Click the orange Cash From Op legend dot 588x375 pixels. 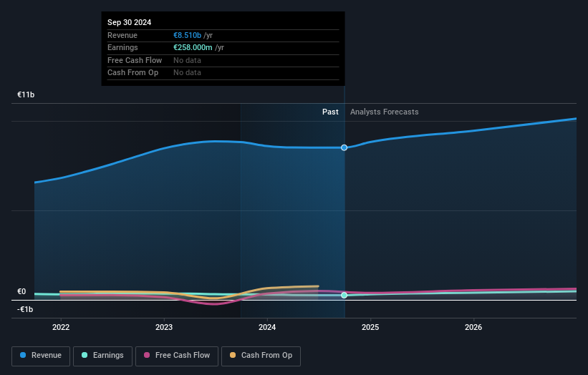[x=233, y=355]
